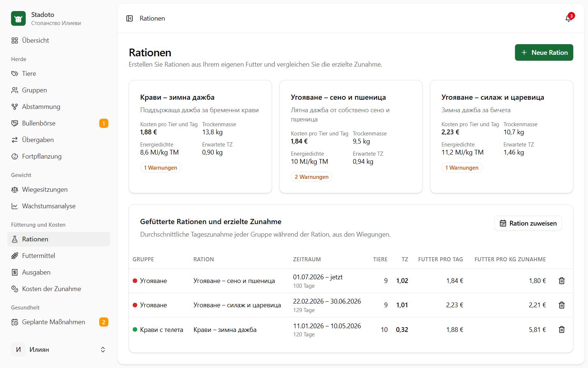Open the Угояване – силаж и царевица card title

coord(492,97)
